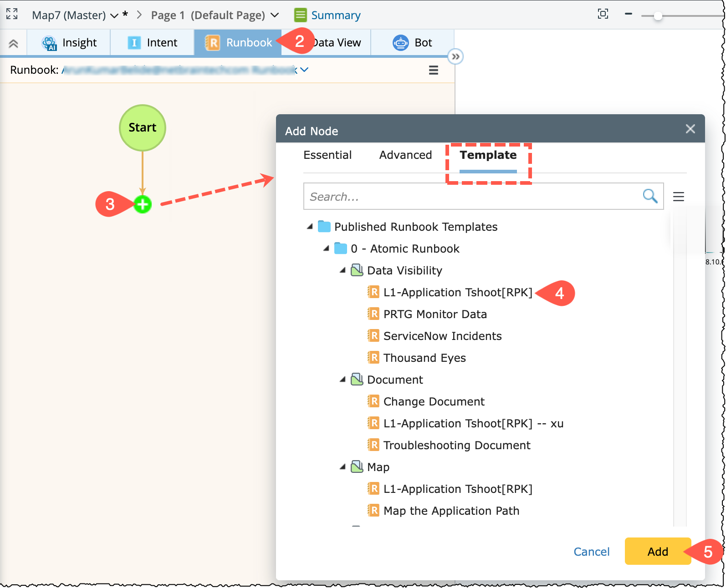Image resolution: width=726 pixels, height=588 pixels.
Task: Select Thousand Eyes template
Action: [x=424, y=358]
